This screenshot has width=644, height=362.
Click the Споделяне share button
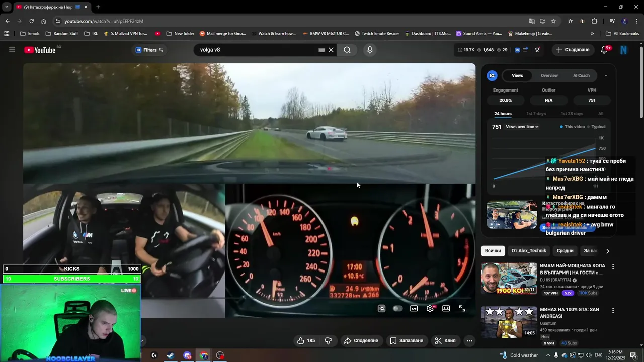[x=361, y=340]
